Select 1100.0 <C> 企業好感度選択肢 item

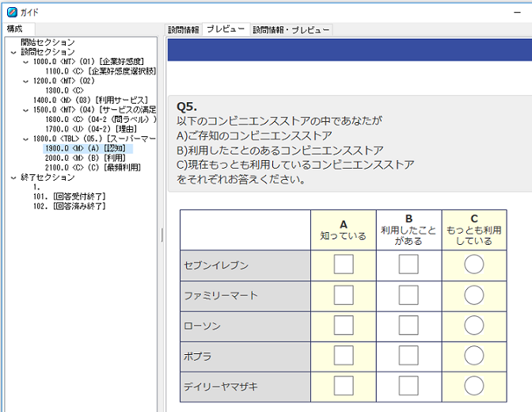click(101, 71)
